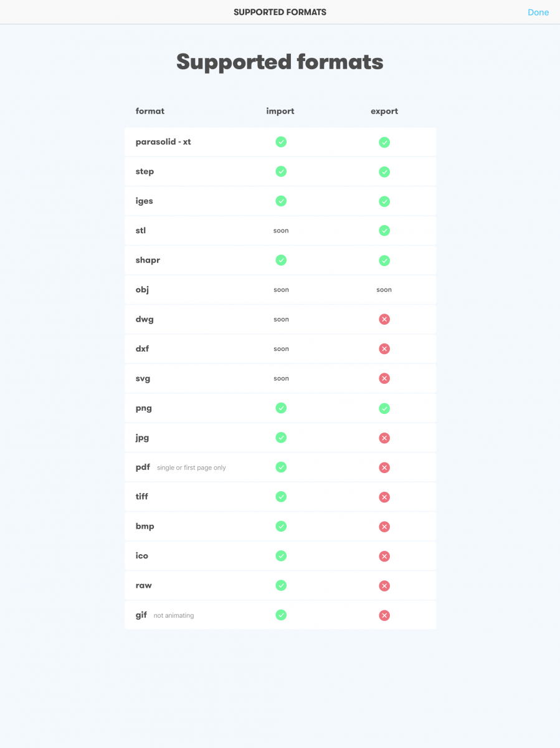Click green checkmark for parasolid-xt import

281,142
